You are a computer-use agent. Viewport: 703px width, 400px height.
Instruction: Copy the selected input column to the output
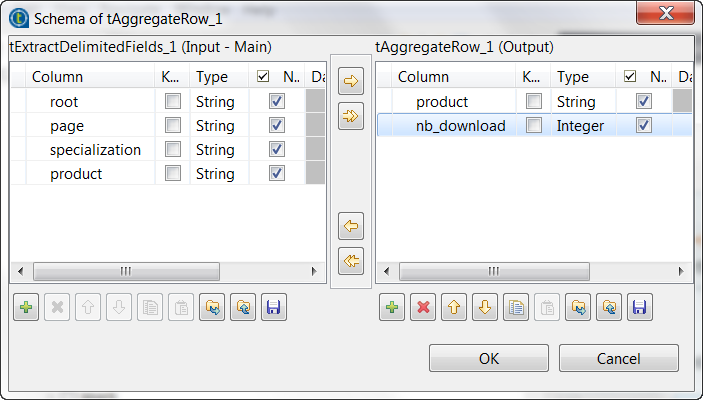350,82
